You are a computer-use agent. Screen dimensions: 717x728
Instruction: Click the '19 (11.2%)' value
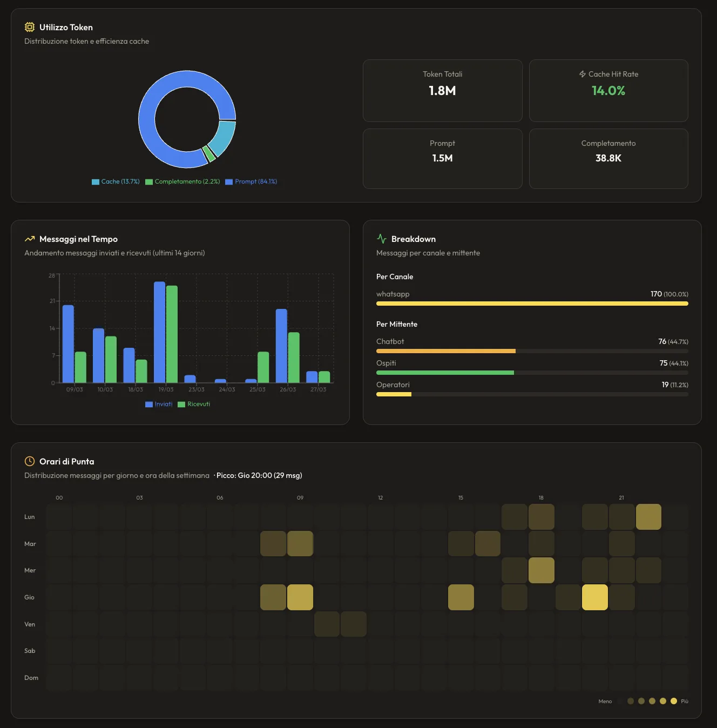pyautogui.click(x=675, y=385)
